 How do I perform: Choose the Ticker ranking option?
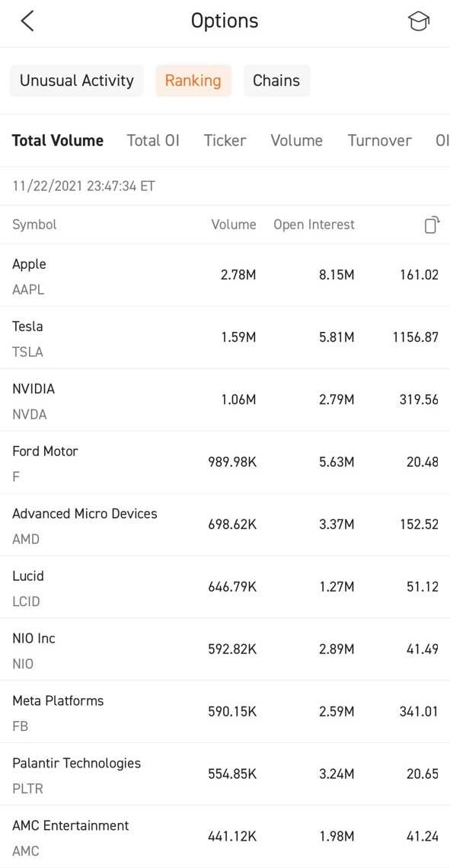point(225,141)
